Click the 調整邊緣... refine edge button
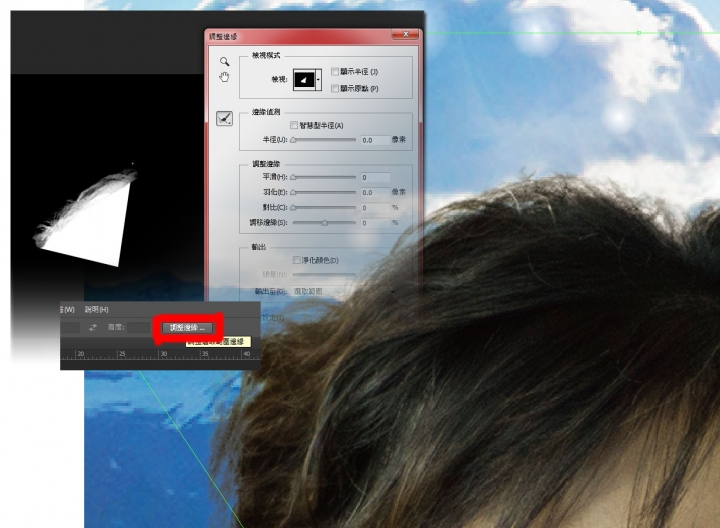This screenshot has width=720, height=528. tap(188, 327)
